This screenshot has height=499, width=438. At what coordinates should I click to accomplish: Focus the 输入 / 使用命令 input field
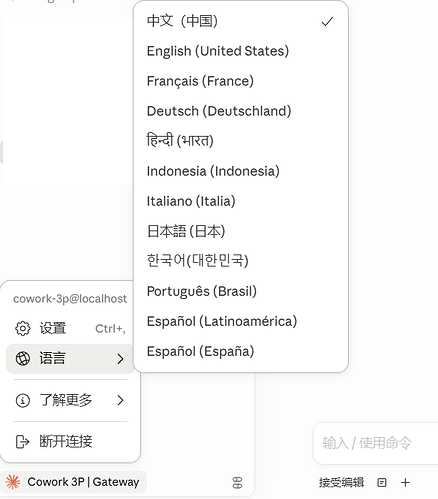pyautogui.click(x=376, y=443)
